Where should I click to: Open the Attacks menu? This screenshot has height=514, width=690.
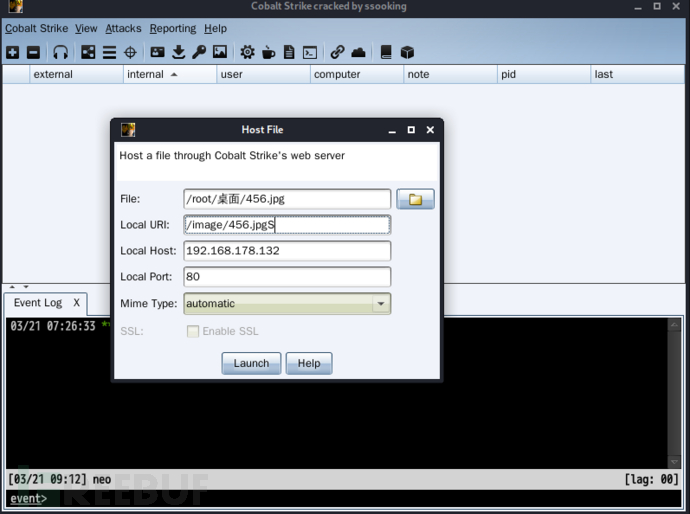coord(123,29)
